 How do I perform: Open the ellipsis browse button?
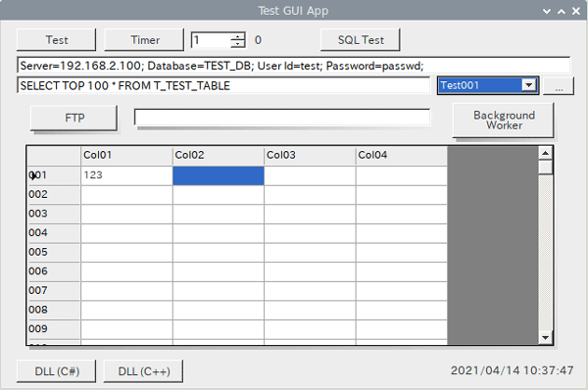tap(559, 86)
